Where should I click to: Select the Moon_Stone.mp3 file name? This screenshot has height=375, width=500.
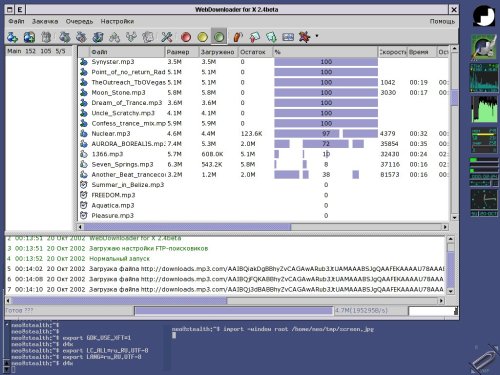pyautogui.click(x=118, y=93)
